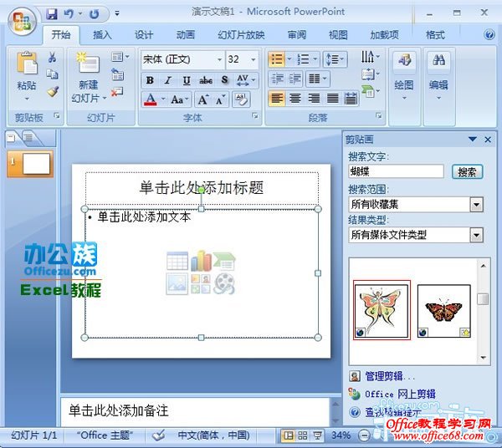The width and height of the screenshot is (502, 448).
Task: Insert media clip from placeholder film icon
Action: pos(224,283)
